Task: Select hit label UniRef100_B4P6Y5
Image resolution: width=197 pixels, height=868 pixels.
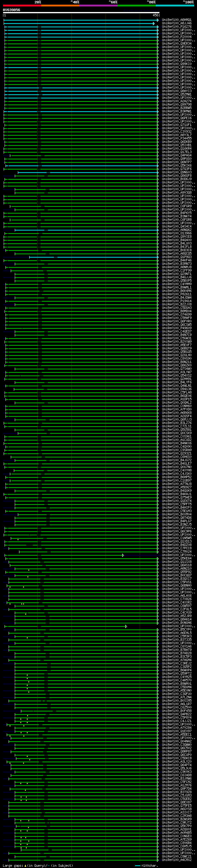Action: pos(176,213)
